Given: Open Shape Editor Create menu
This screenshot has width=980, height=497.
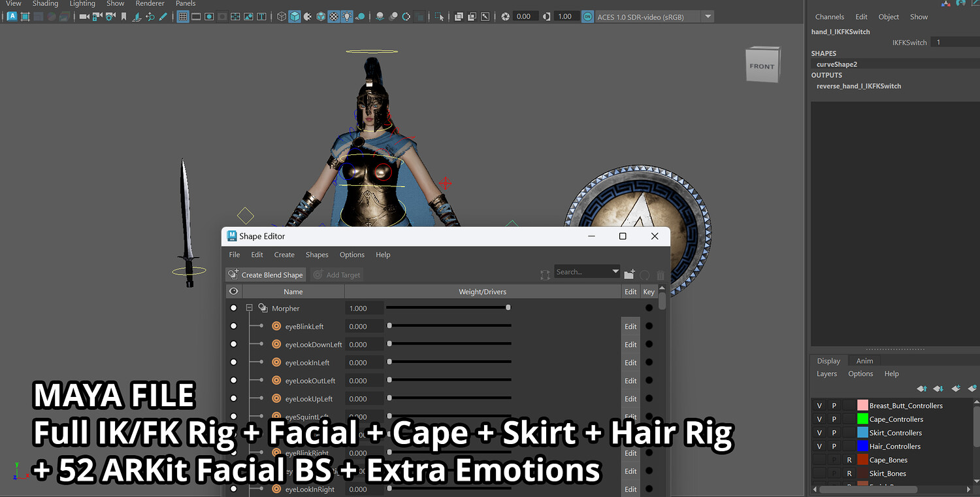Looking at the screenshot, I should [284, 254].
